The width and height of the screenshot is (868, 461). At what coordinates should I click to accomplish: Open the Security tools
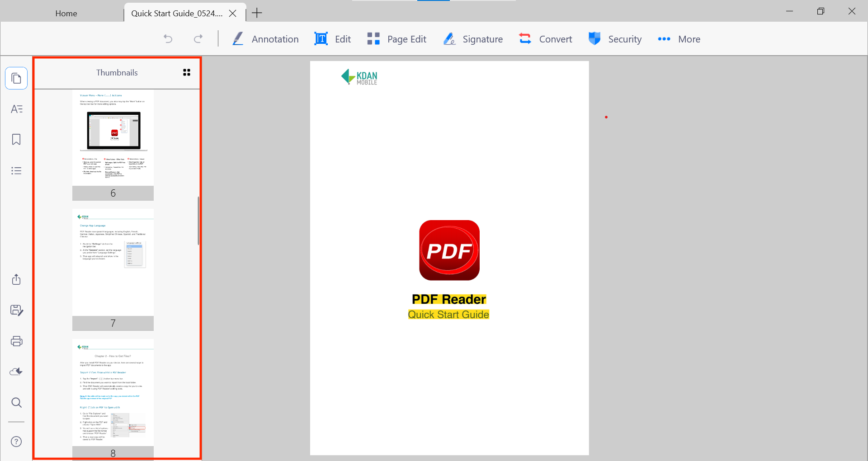615,39
